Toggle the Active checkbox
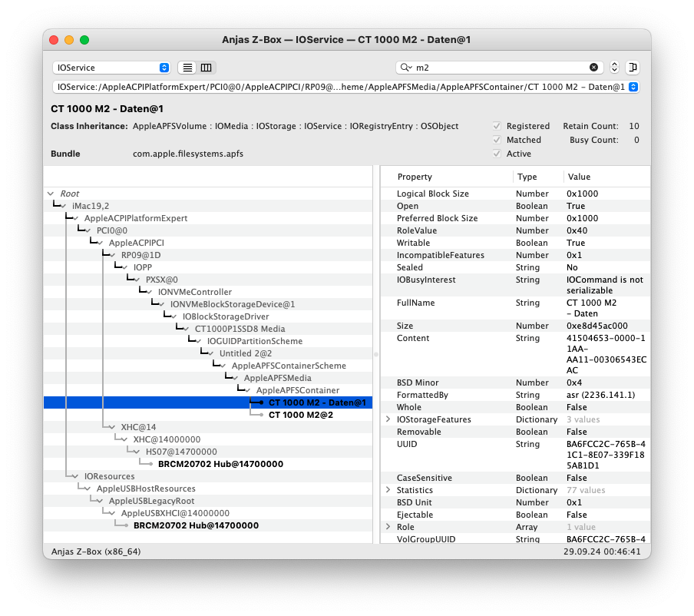 (497, 154)
